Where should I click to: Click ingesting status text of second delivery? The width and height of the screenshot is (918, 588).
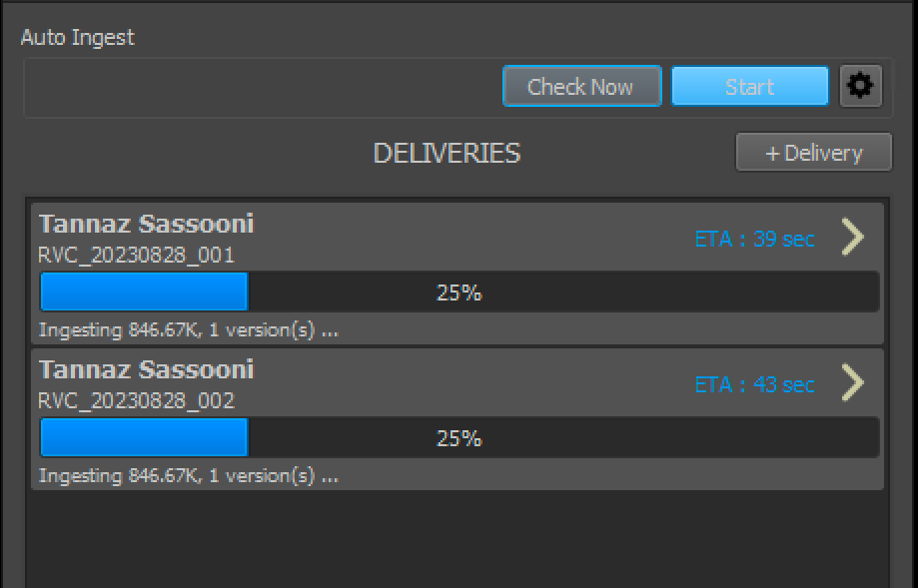tap(189, 476)
